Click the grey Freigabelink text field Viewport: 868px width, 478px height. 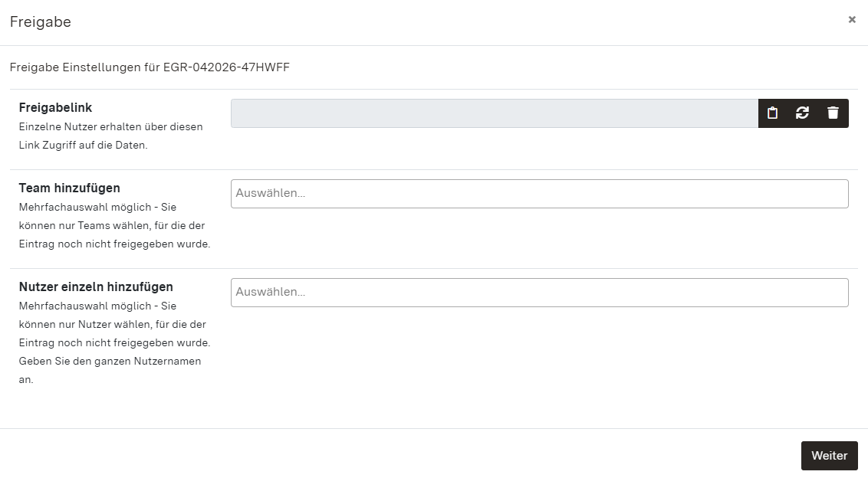pos(494,113)
